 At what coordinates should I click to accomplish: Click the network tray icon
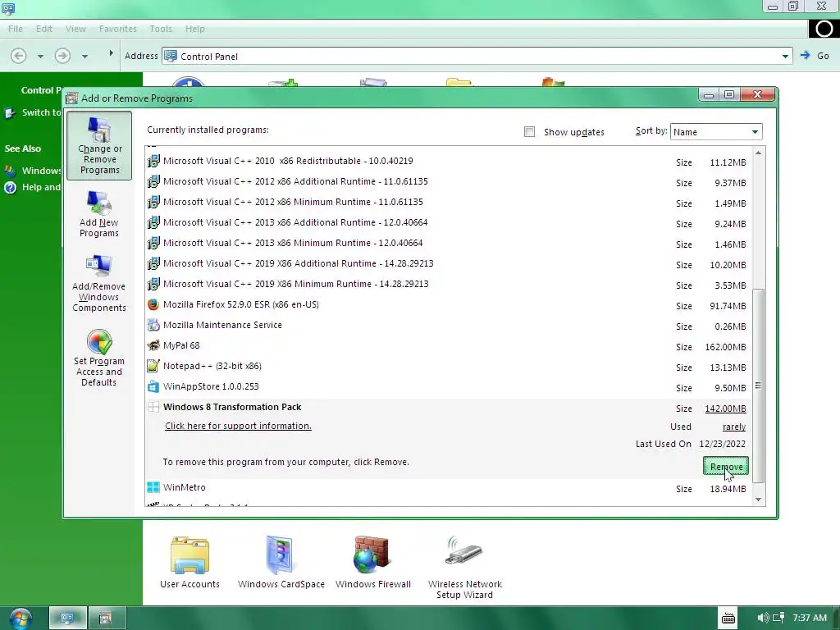778,619
